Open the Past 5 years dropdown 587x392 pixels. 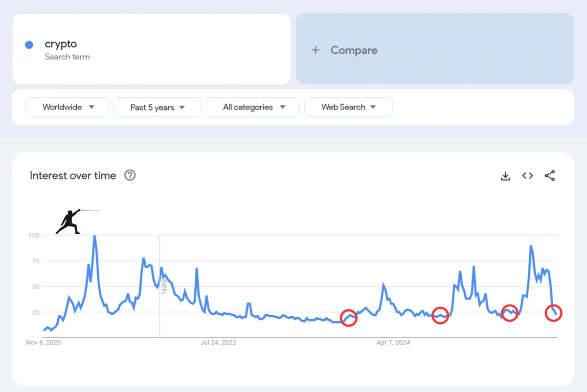pyautogui.click(x=157, y=107)
